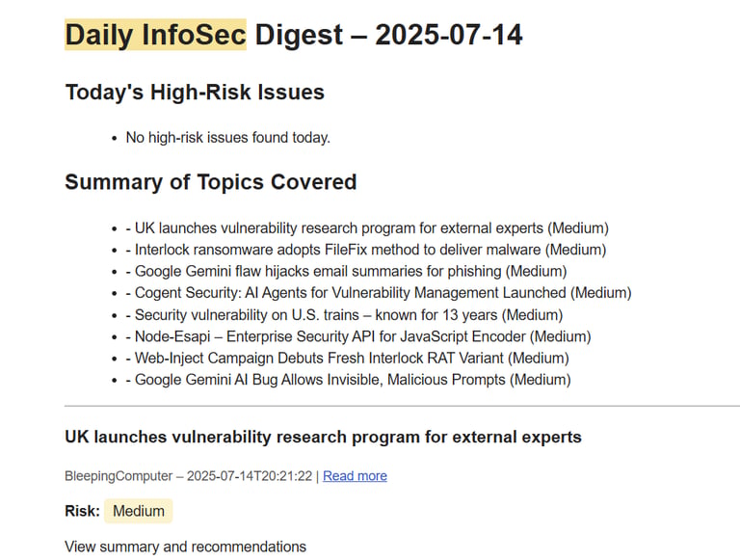Select Google Gemini flaw hijacks email summaries item
Viewport: 740px width, 560px height.
(346, 271)
